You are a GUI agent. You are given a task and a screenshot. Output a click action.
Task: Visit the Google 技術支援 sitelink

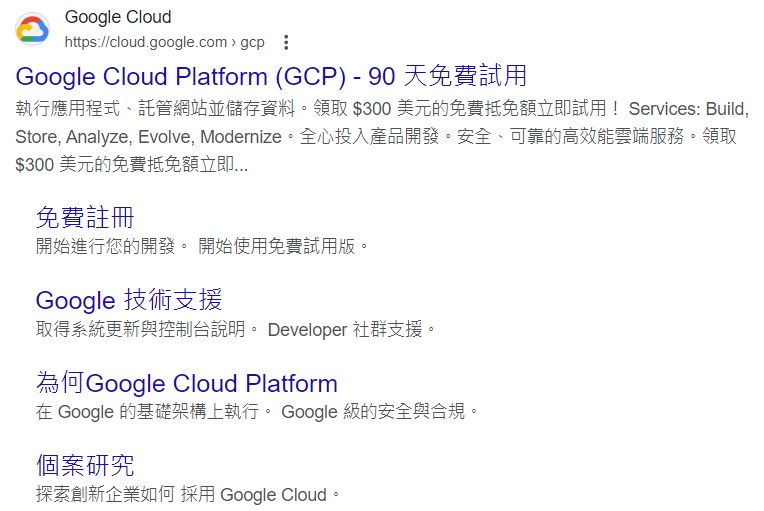click(129, 300)
